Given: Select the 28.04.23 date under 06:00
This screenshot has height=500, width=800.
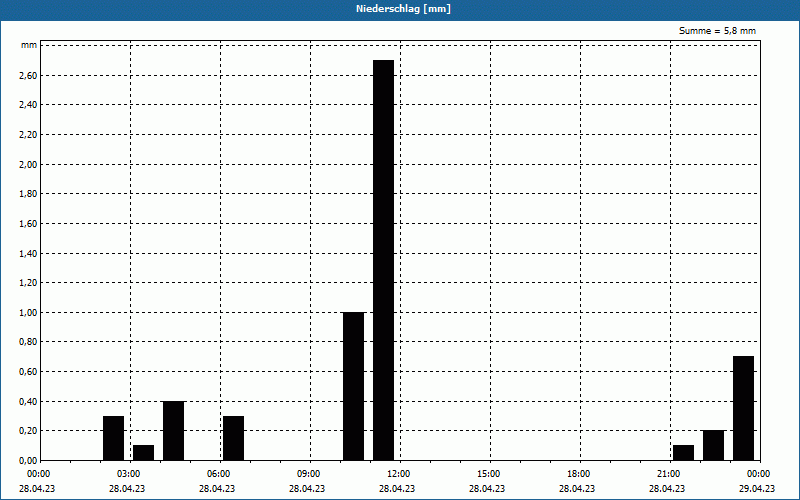Looking at the screenshot, I should 217,488.
